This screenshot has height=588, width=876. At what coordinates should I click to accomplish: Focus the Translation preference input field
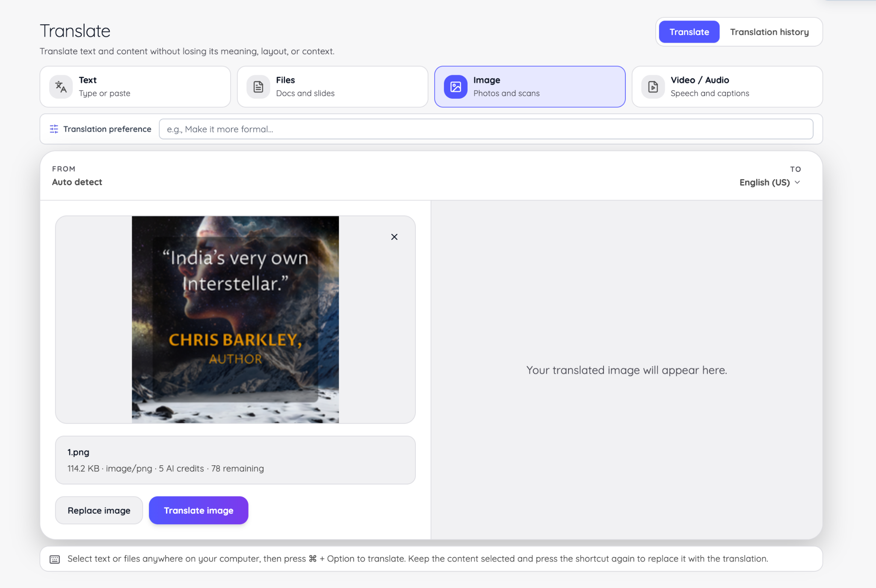click(x=486, y=129)
